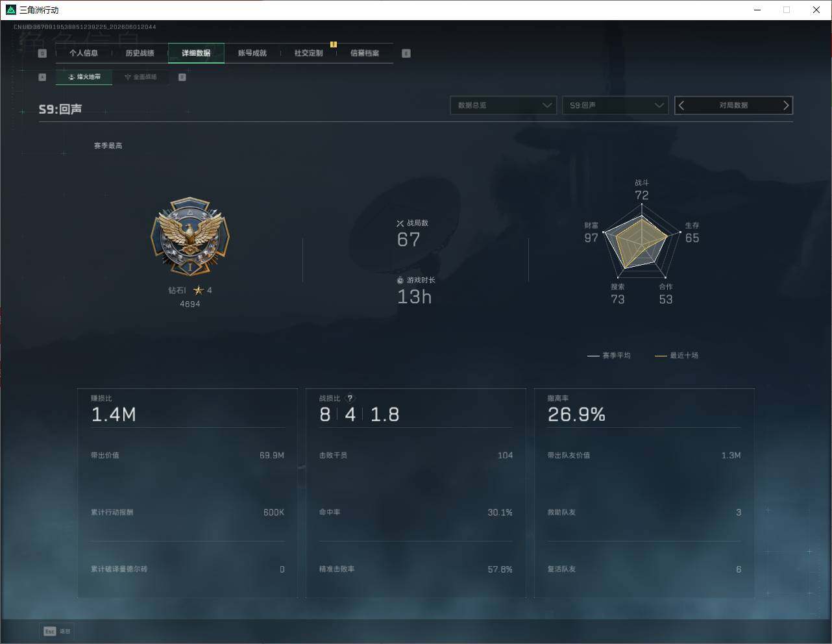Click the 战局数 value 67
This screenshot has height=644, width=832.
click(x=409, y=240)
